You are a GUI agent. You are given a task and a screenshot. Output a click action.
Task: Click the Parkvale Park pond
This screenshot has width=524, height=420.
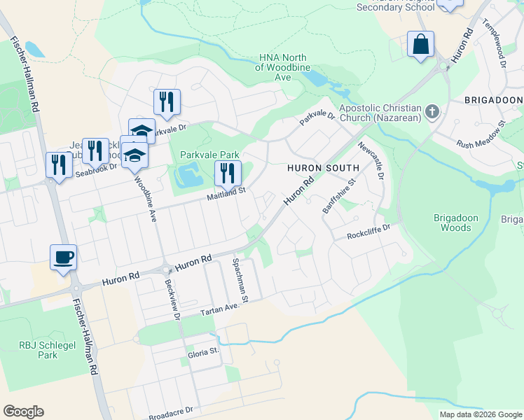(189, 175)
